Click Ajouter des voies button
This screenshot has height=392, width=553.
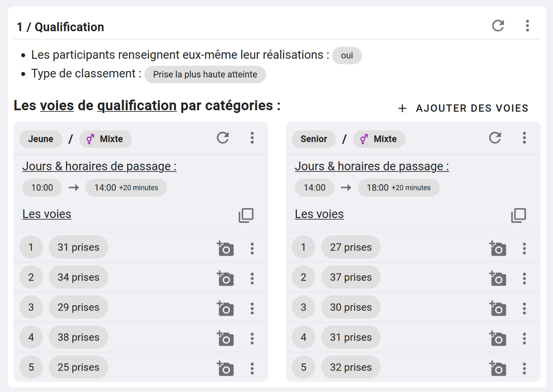coord(463,108)
